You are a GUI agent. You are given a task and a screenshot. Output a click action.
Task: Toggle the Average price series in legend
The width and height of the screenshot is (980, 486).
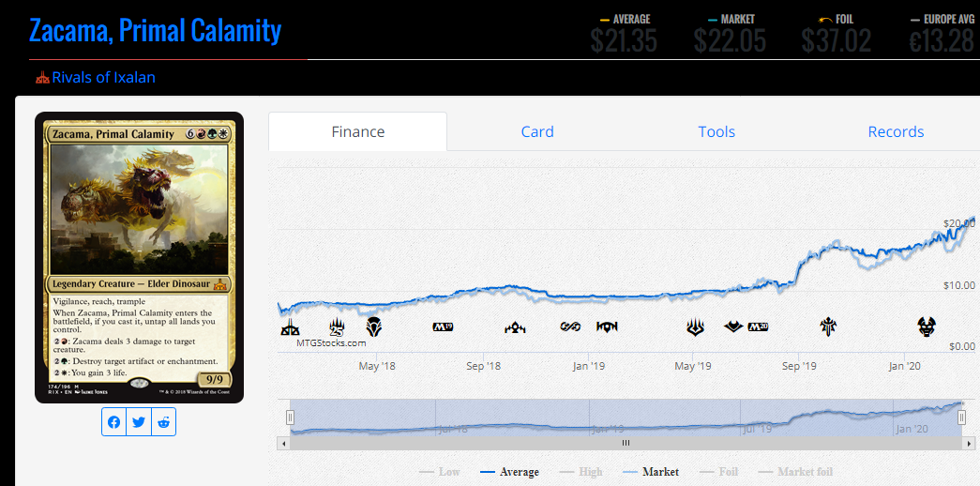tap(509, 472)
